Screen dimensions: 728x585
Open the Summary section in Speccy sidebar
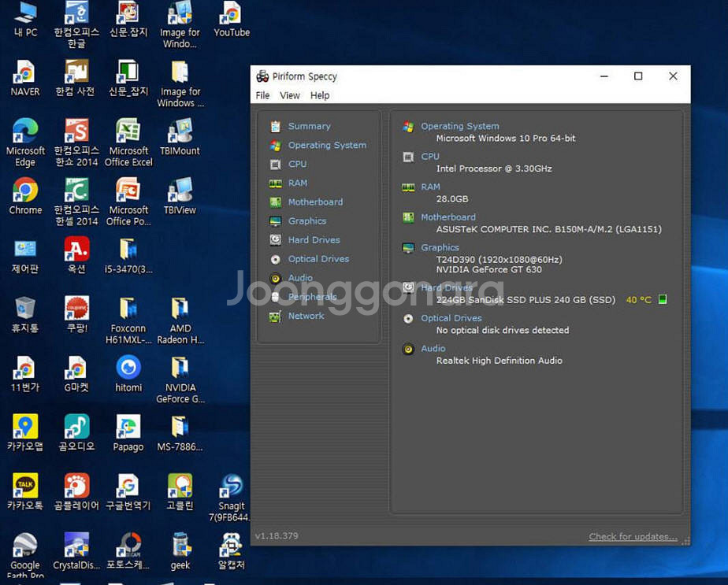click(309, 126)
